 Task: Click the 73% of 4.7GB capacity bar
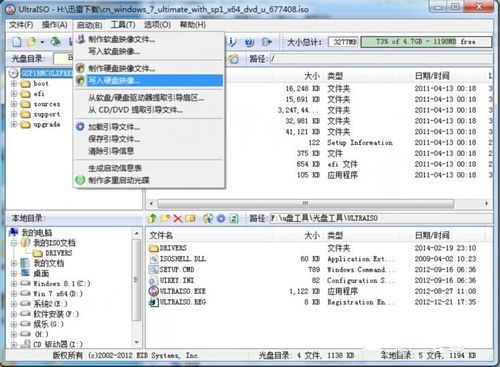point(426,42)
